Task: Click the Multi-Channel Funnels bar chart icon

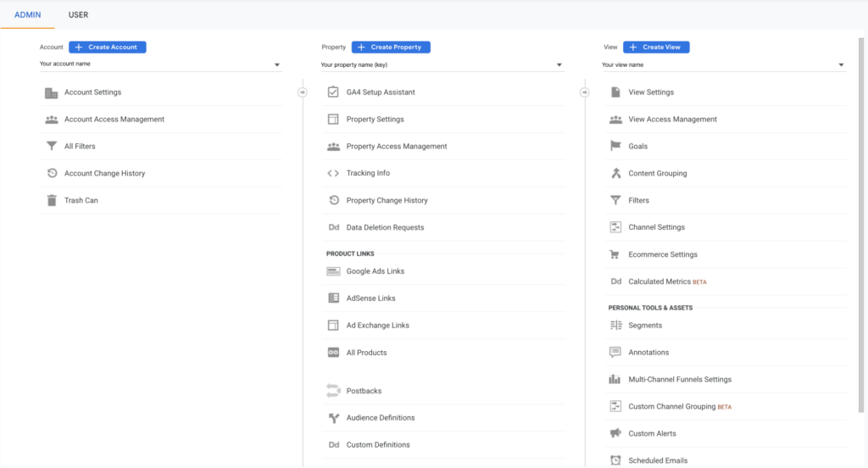Action: coord(615,380)
